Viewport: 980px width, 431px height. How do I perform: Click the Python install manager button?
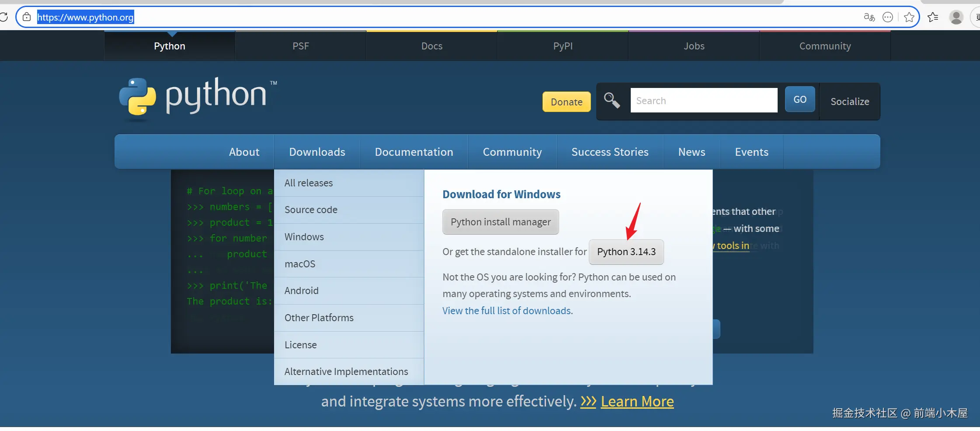pyautogui.click(x=500, y=222)
